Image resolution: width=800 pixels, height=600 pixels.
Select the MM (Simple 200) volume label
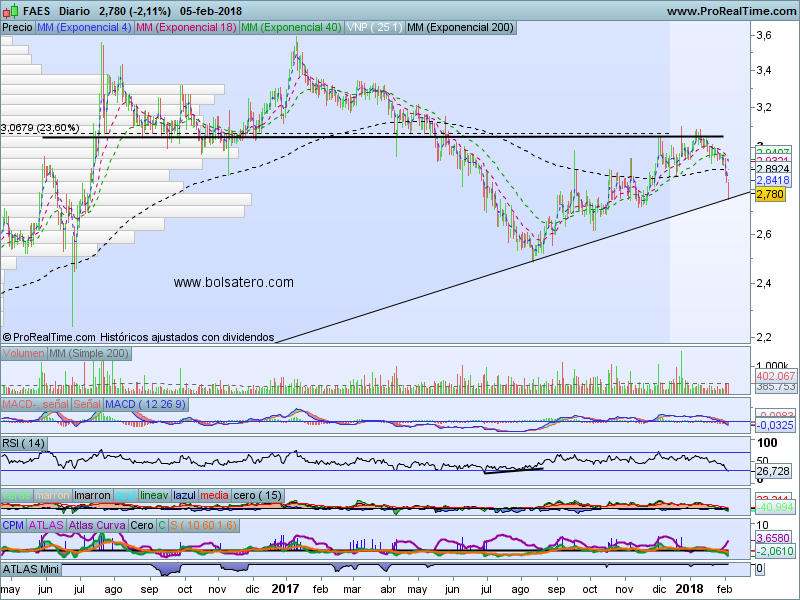pos(89,354)
